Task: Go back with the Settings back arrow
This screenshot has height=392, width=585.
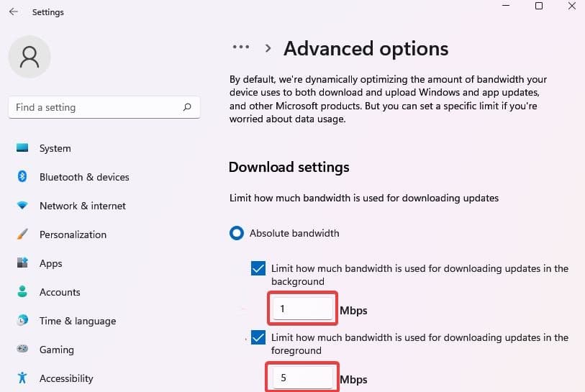Action: (x=13, y=12)
